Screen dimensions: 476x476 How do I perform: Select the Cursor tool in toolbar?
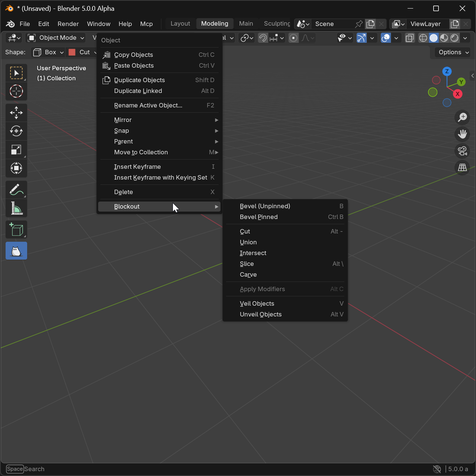pyautogui.click(x=16, y=91)
